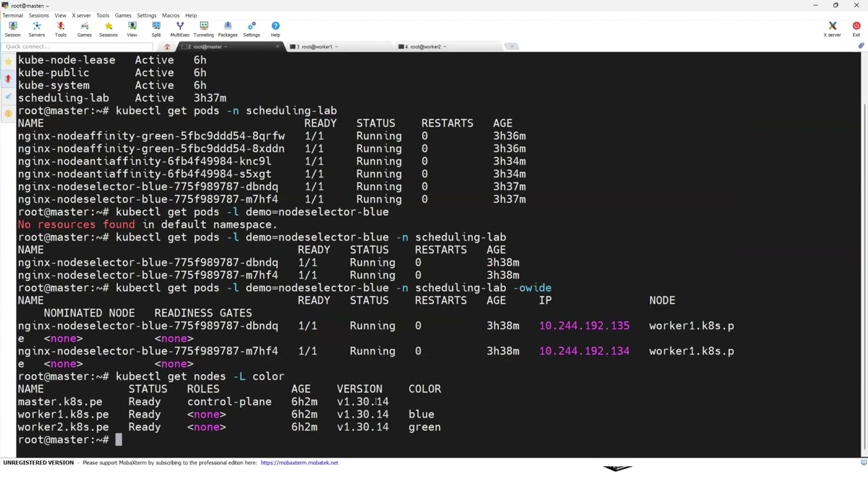Minimize the MobaXterm window
This screenshot has width=868, height=488.
point(815,5)
